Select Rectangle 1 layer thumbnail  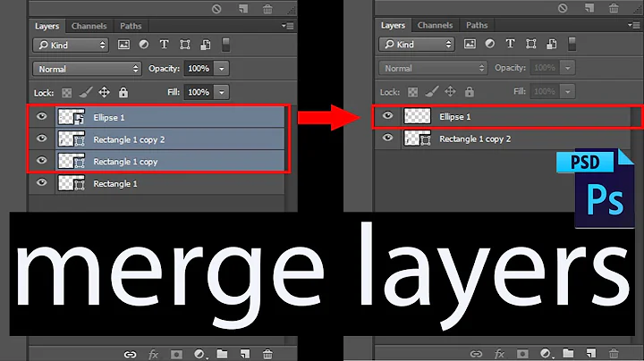coord(72,183)
